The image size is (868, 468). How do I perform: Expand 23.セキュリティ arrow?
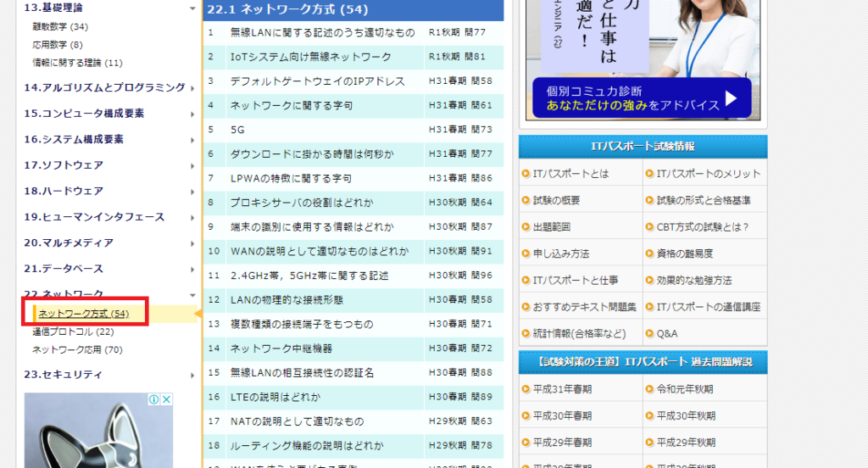click(x=192, y=376)
